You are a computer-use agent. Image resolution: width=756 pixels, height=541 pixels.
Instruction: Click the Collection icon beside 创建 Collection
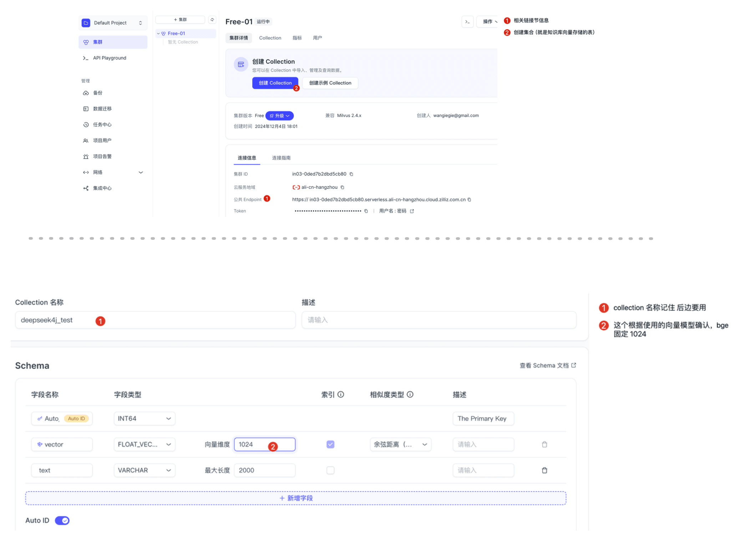tap(241, 65)
